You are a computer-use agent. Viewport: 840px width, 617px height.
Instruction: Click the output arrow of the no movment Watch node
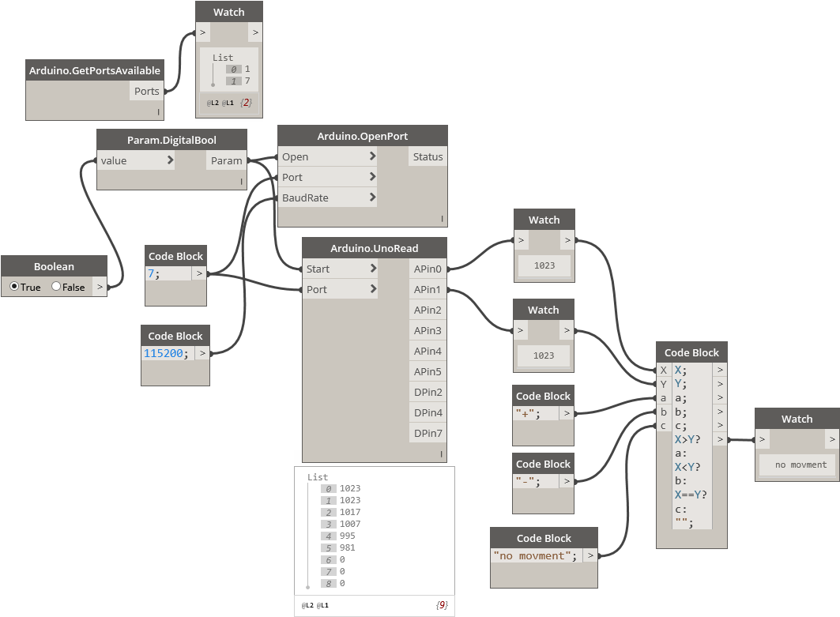(x=832, y=439)
